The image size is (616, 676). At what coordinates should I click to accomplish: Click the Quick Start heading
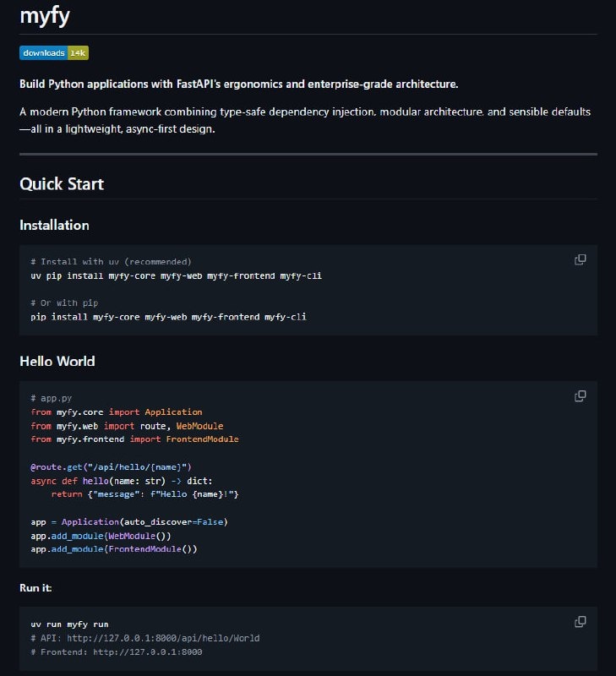[x=62, y=184]
